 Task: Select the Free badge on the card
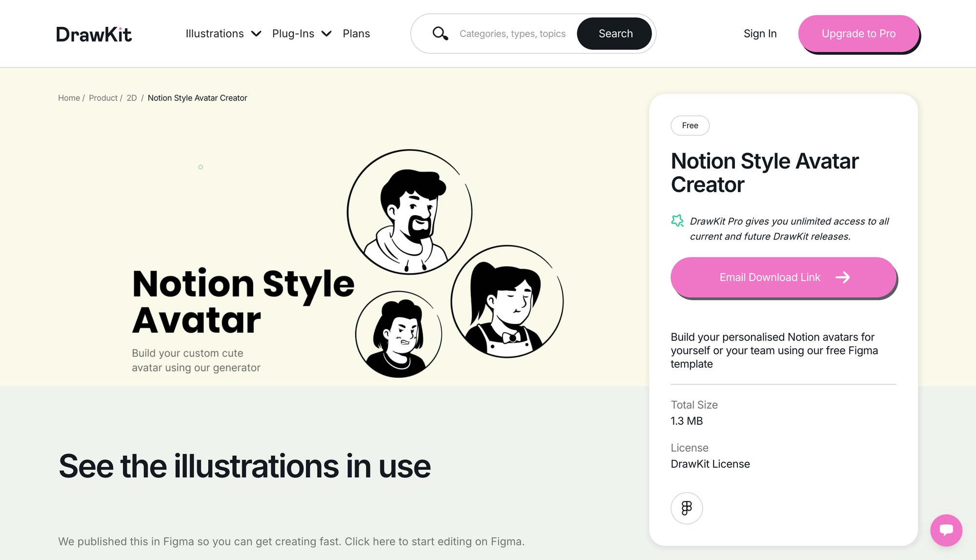(690, 125)
